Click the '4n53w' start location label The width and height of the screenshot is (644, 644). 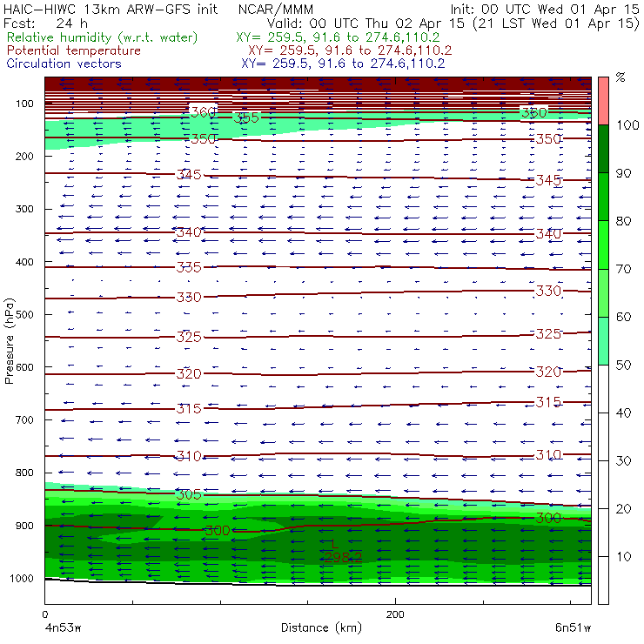(x=64, y=628)
